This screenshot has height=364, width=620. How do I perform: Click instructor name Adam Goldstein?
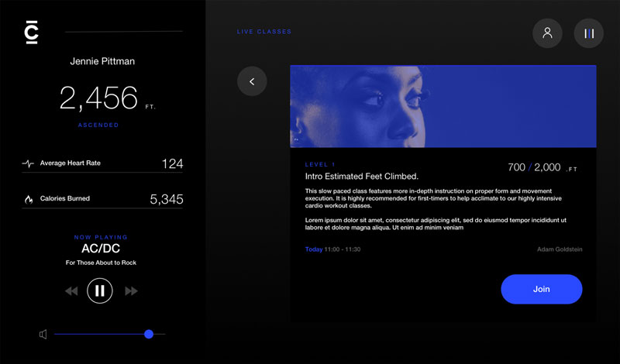tap(559, 249)
